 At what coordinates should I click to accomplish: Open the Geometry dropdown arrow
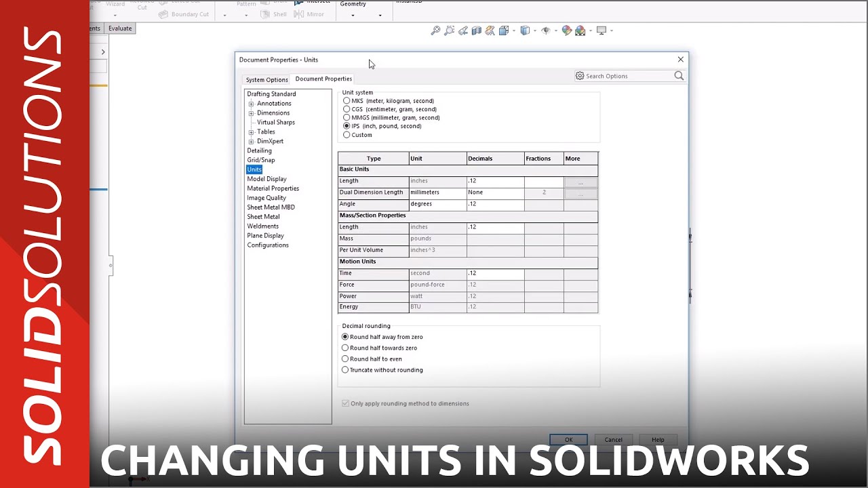coord(353,15)
